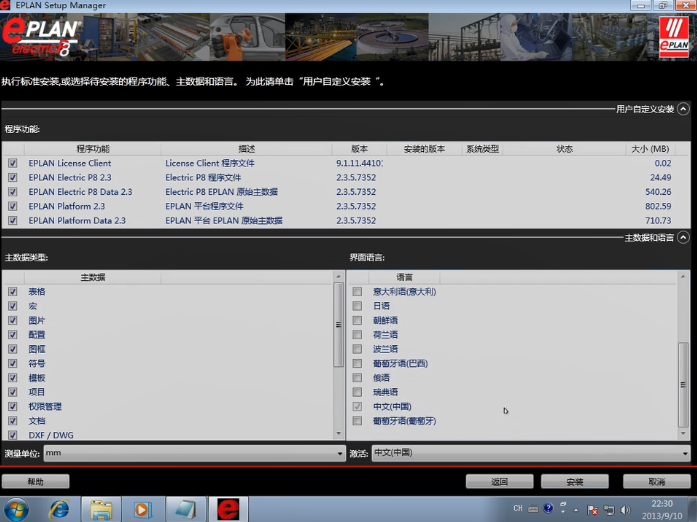697x522 pixels.
Task: Toggle EPLAN Electric P8 Data 2.3 checkbox
Action: point(12,192)
